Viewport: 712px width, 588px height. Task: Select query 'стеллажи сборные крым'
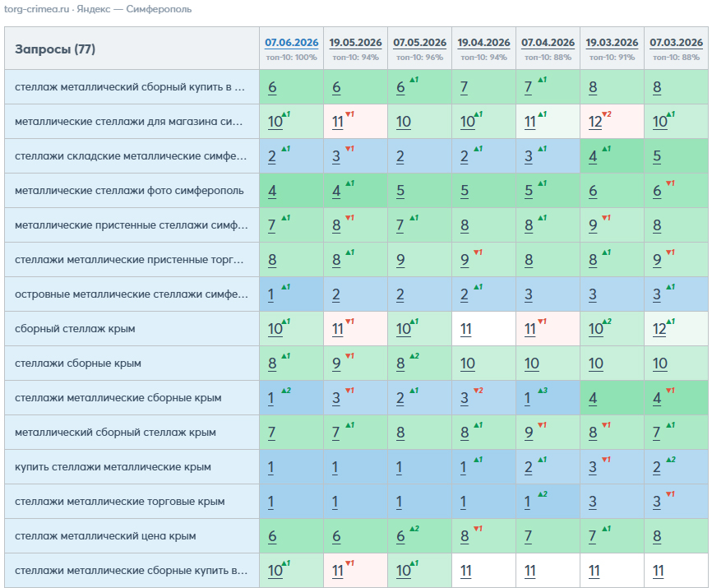(78, 363)
